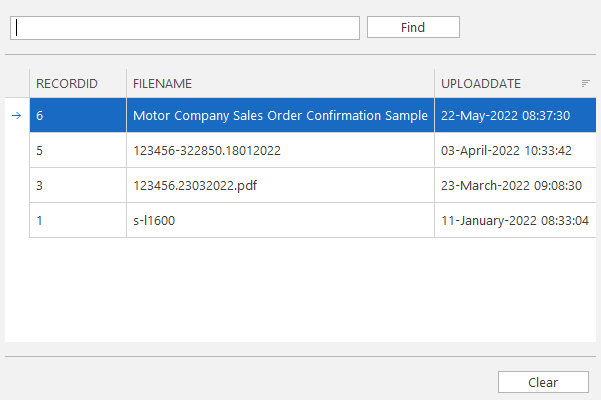Select the row with RECORDID 5
This screenshot has height=400, width=601.
pos(313,150)
